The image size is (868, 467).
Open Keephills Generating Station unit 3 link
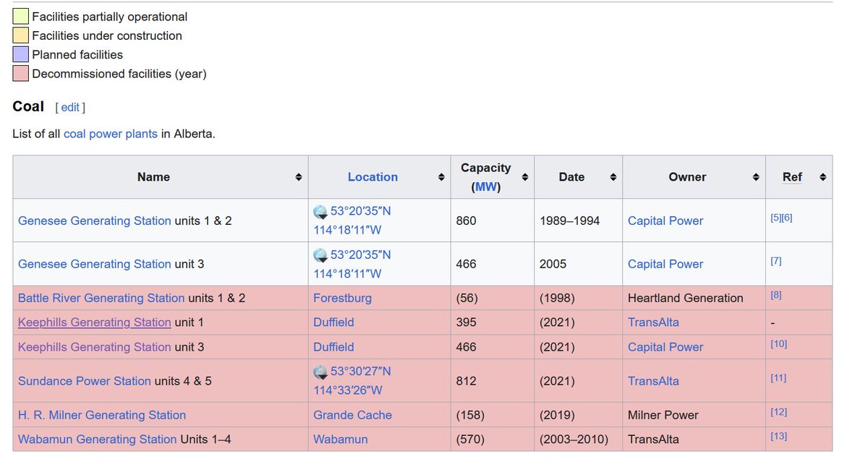pyautogui.click(x=95, y=347)
